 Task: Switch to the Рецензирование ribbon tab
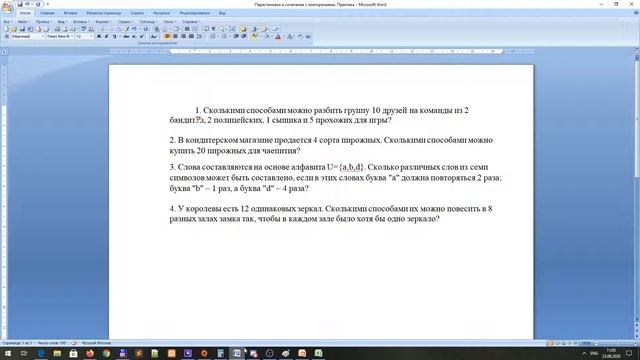click(x=195, y=13)
